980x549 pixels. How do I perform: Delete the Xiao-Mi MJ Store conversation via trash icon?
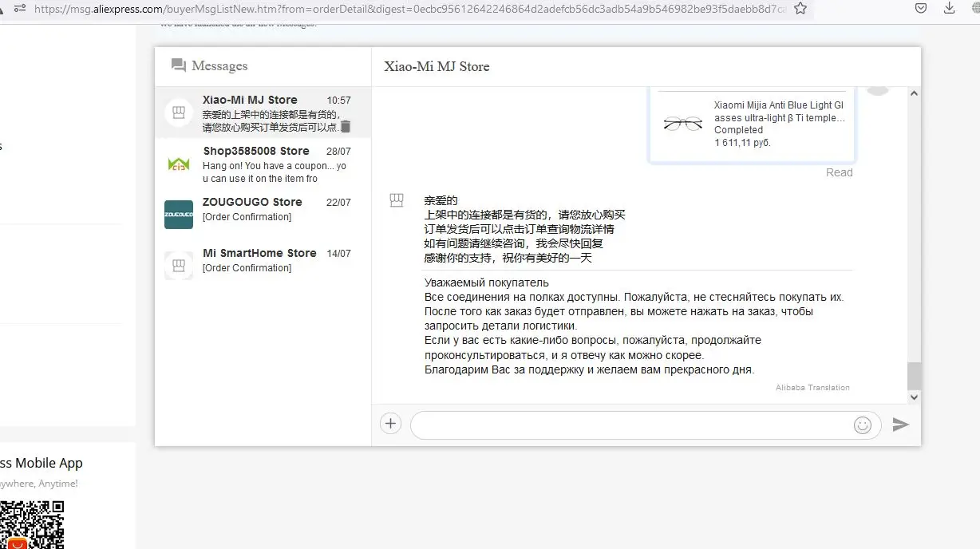tap(346, 126)
